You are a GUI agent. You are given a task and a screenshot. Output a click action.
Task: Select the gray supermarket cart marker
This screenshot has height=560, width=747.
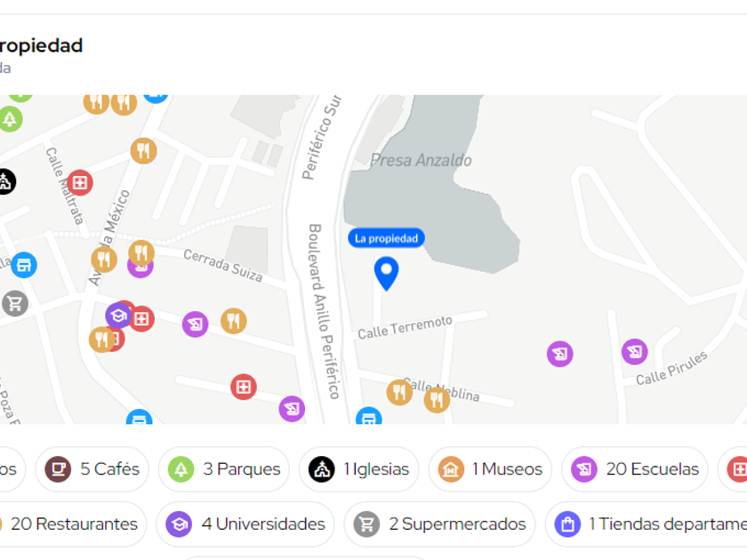pyautogui.click(x=15, y=303)
